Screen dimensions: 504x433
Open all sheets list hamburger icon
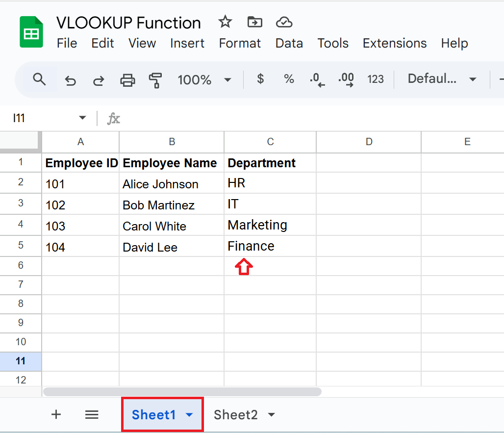[92, 414]
